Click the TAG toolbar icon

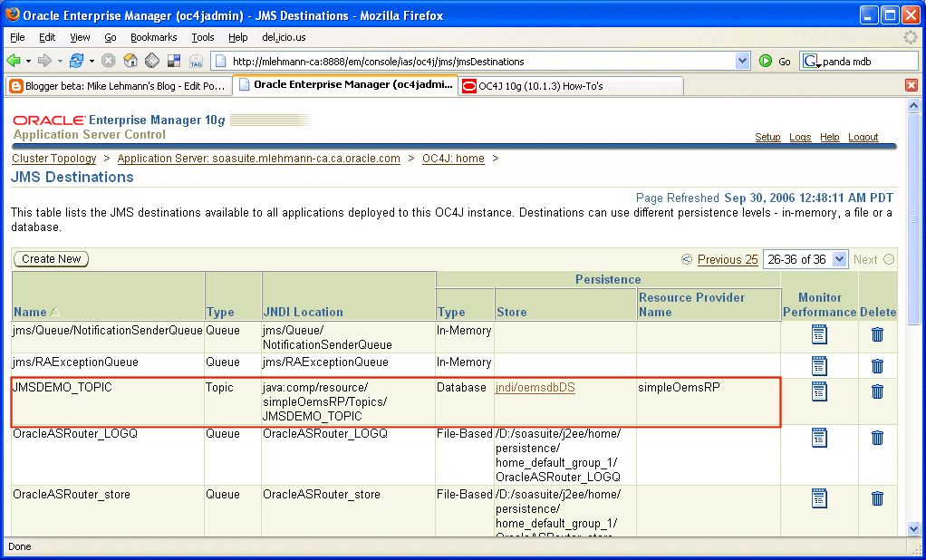coord(196,61)
